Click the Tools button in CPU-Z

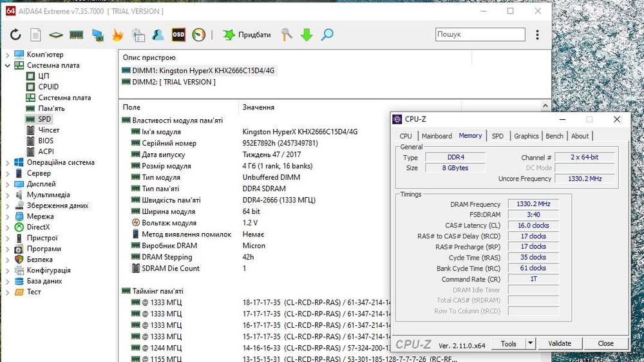pos(509,343)
